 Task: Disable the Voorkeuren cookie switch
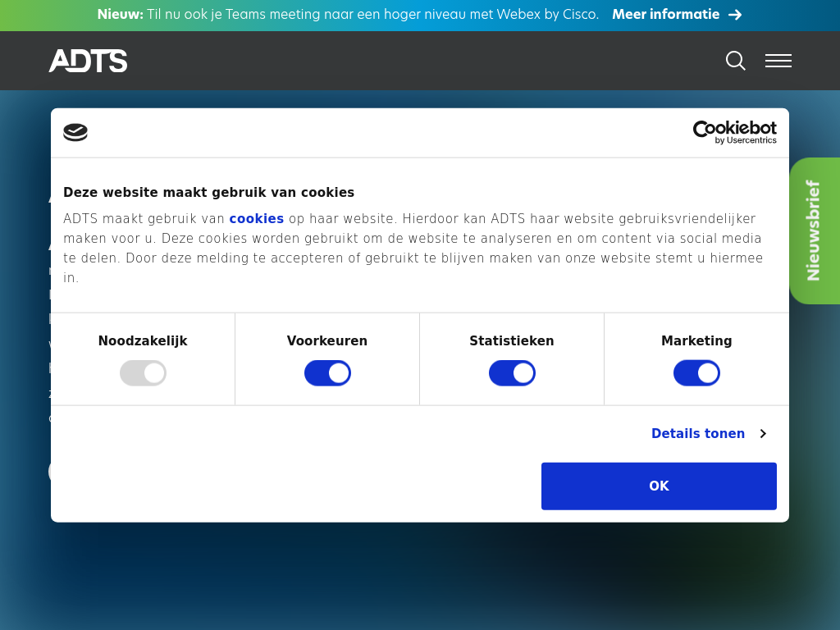(x=327, y=373)
